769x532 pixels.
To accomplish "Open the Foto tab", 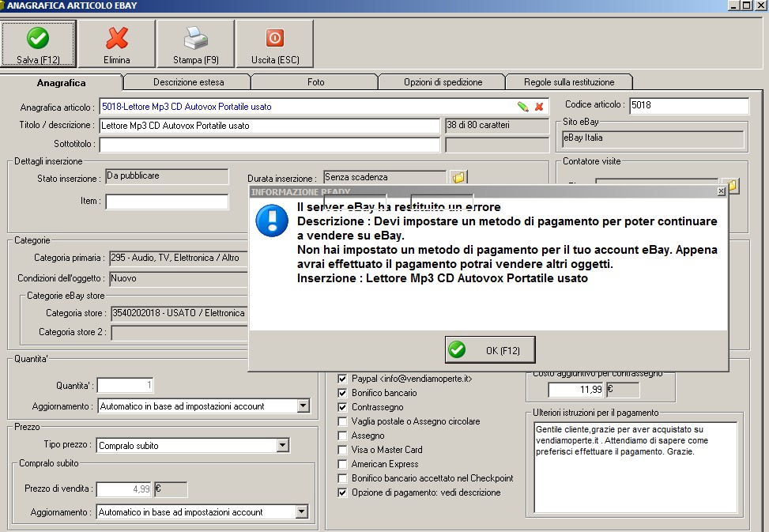I will (x=315, y=82).
